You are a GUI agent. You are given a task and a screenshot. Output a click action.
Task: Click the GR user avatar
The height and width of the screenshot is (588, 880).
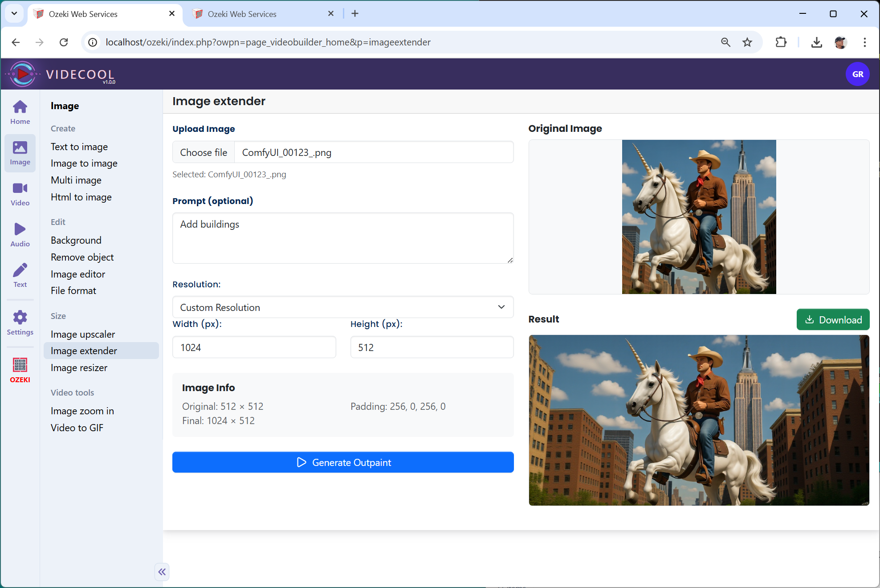tap(857, 74)
